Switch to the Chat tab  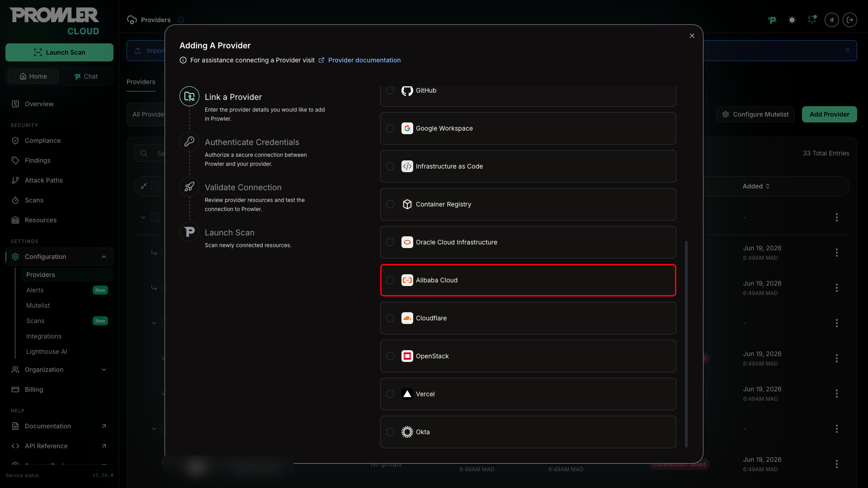coord(85,76)
